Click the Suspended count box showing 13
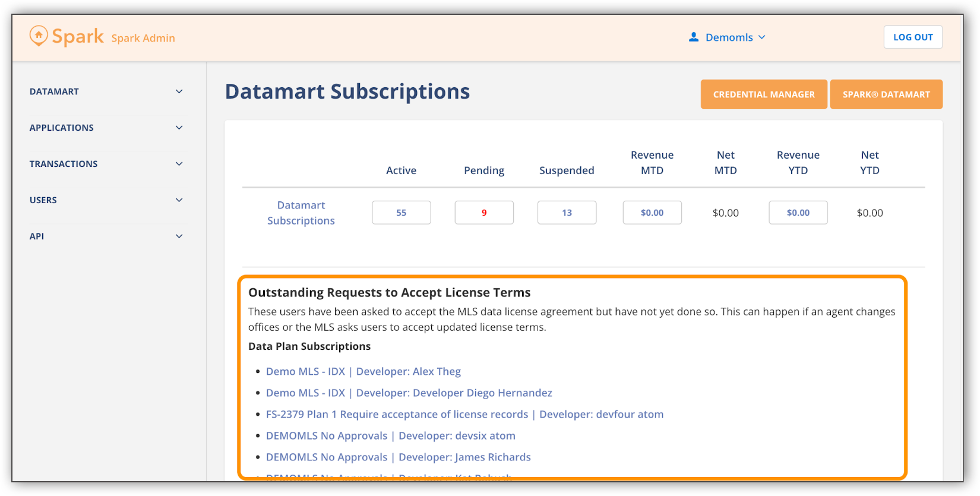The height and width of the screenshot is (496, 980). tap(567, 213)
